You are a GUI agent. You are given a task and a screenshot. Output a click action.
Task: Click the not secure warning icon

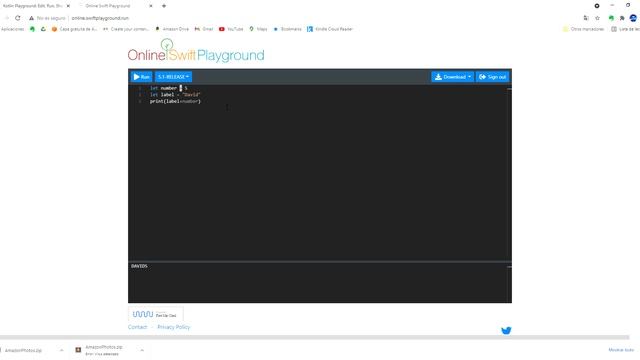click(x=31, y=18)
